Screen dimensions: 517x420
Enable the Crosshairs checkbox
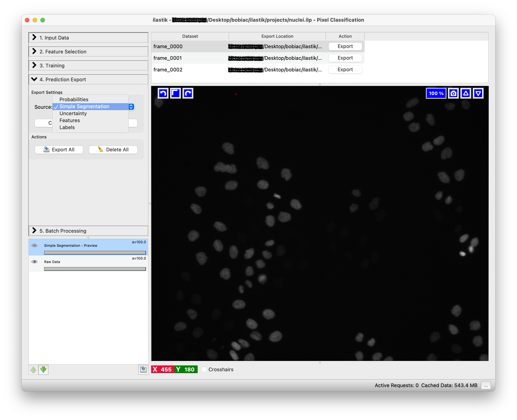pyautogui.click(x=204, y=369)
